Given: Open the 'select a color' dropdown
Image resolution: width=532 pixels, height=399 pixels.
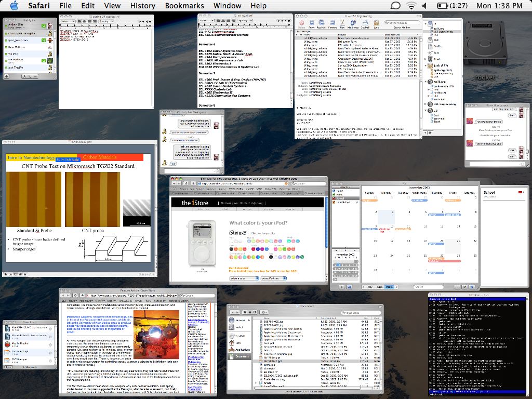Looking at the screenshot, I should point(244,278).
